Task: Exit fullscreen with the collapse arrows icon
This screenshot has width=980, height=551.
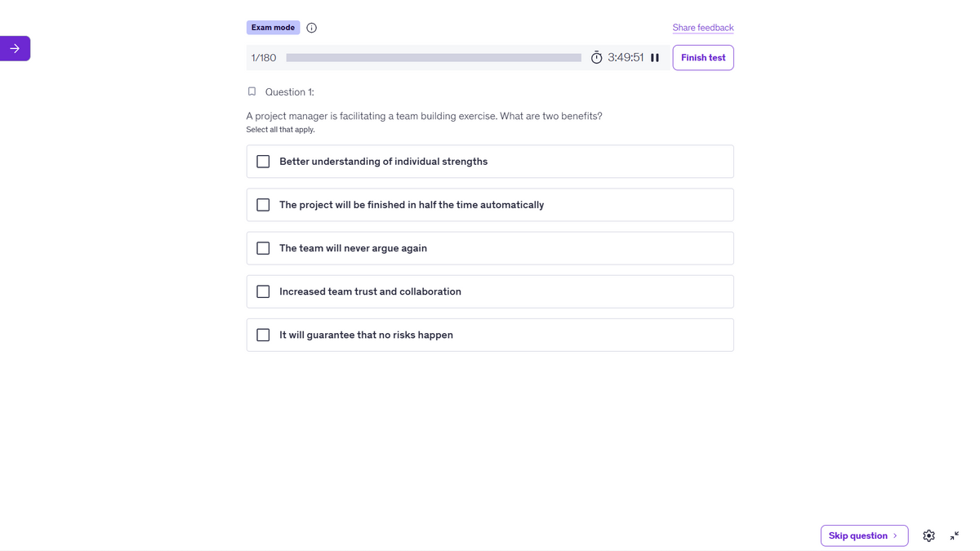Action: (955, 535)
